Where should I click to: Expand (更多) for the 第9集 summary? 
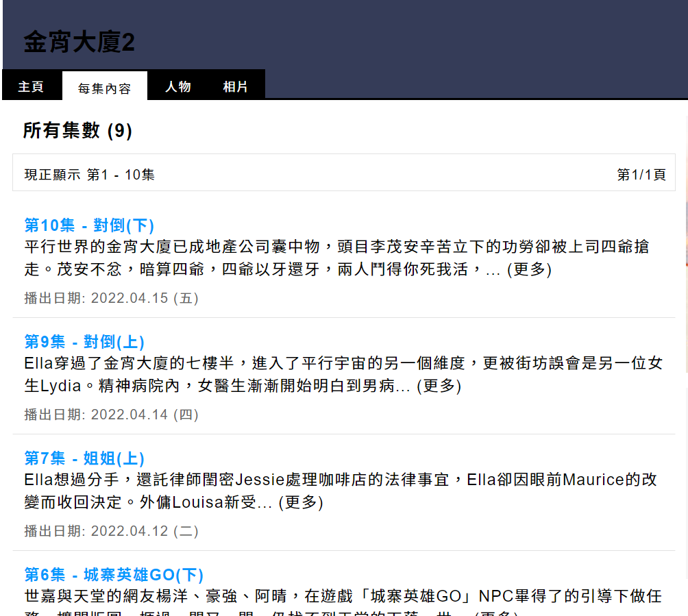coord(439,386)
